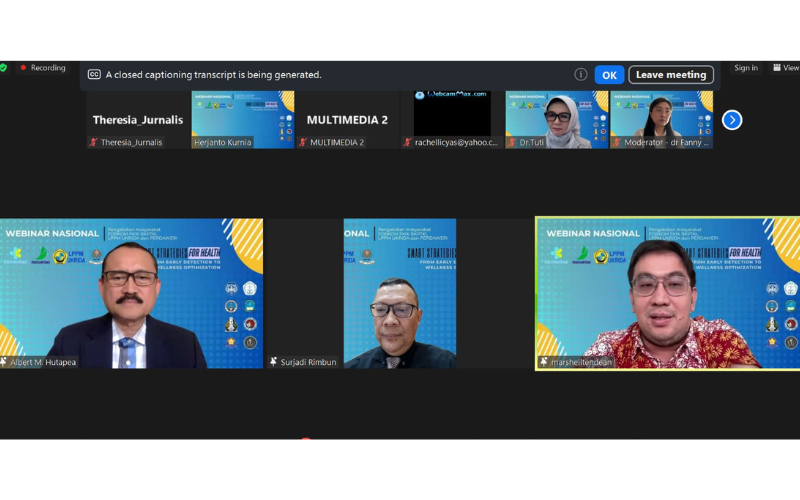Screen dimensions: 800x500
Task: Click the Leave meeting button
Action: pyautogui.click(x=671, y=74)
